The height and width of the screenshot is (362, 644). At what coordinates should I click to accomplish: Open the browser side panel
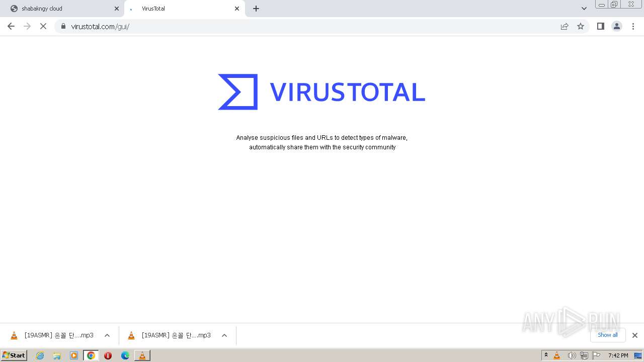pos(600,26)
